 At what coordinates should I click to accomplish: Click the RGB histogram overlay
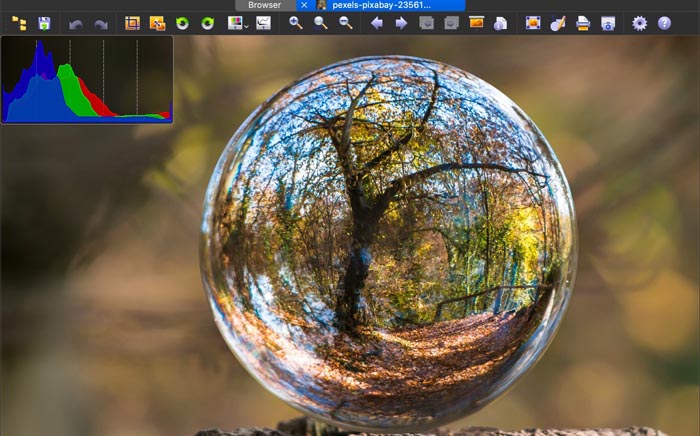point(87,79)
